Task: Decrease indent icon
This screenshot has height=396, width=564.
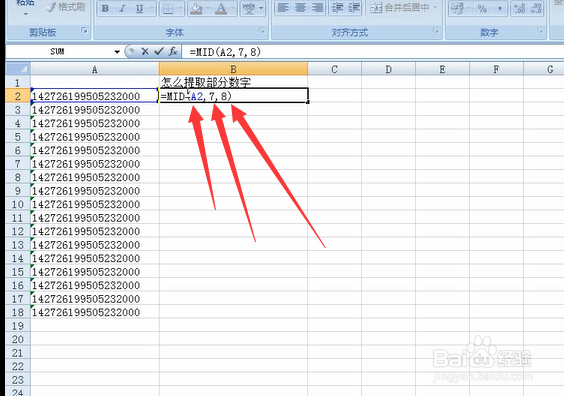Action: [337, 8]
